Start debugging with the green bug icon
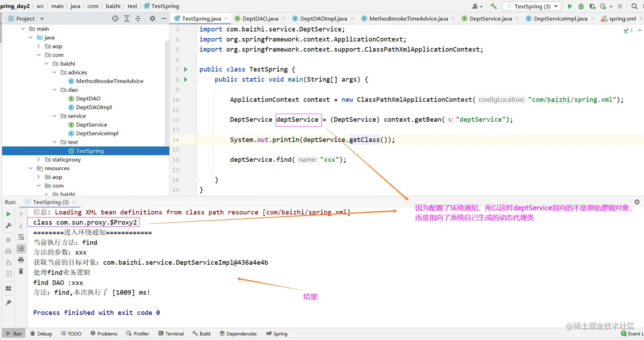 [581, 6]
